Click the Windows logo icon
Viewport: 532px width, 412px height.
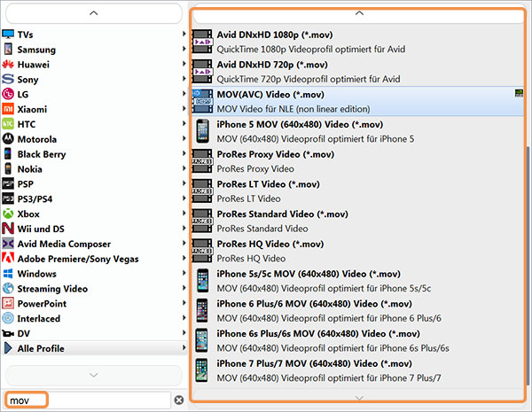8,273
